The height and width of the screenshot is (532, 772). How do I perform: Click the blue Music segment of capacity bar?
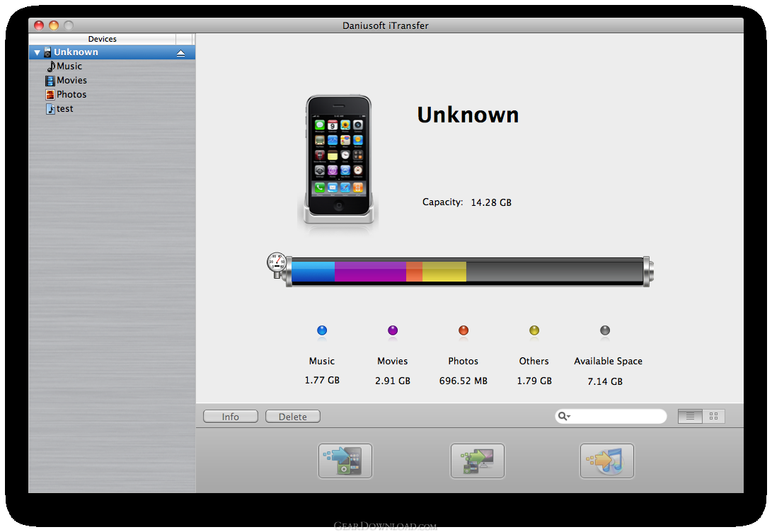(x=313, y=272)
